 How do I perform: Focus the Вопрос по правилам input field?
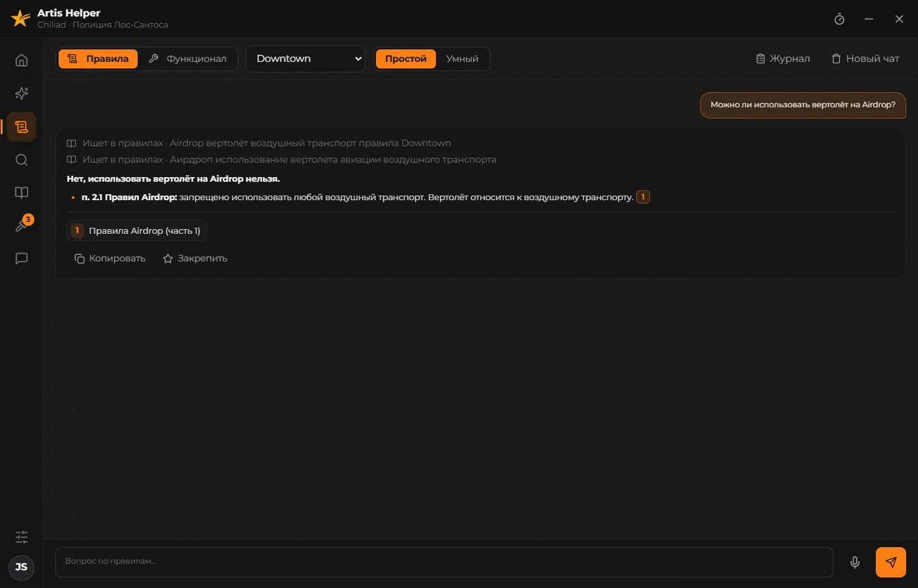445,562
